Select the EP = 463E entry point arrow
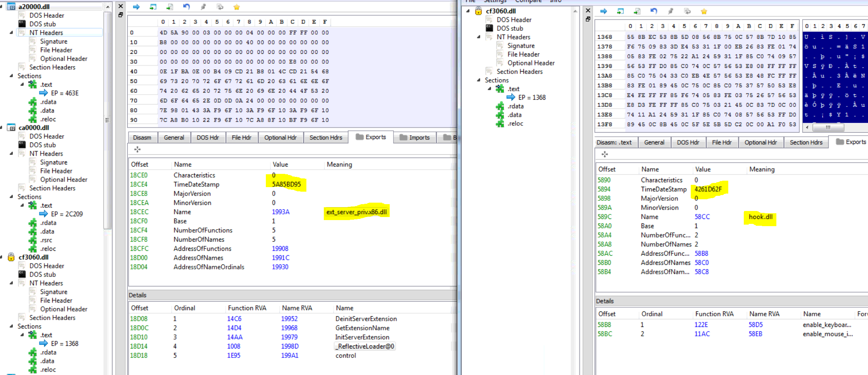This screenshot has height=375, width=868. click(44, 93)
